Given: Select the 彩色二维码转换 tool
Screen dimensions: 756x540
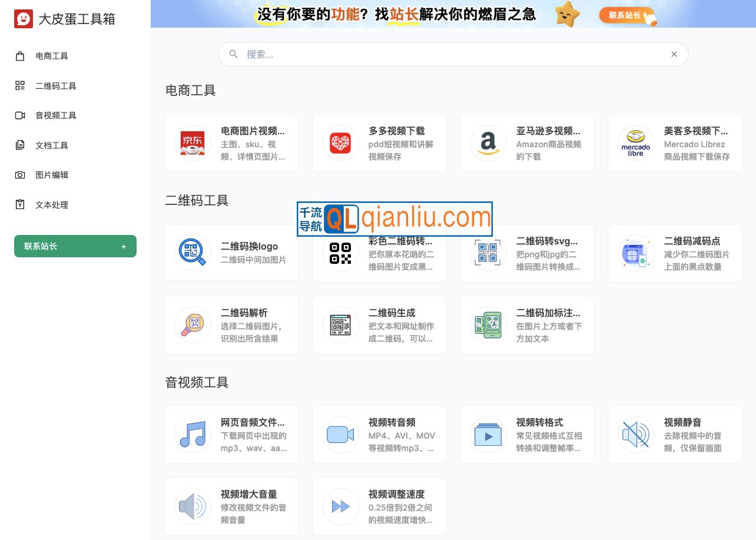Looking at the screenshot, I should click(379, 253).
